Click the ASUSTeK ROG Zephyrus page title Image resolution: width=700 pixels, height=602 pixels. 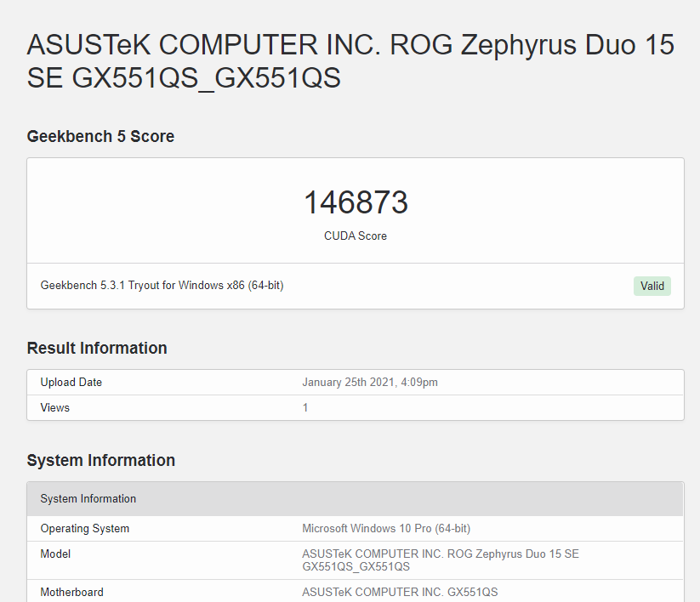350,61
